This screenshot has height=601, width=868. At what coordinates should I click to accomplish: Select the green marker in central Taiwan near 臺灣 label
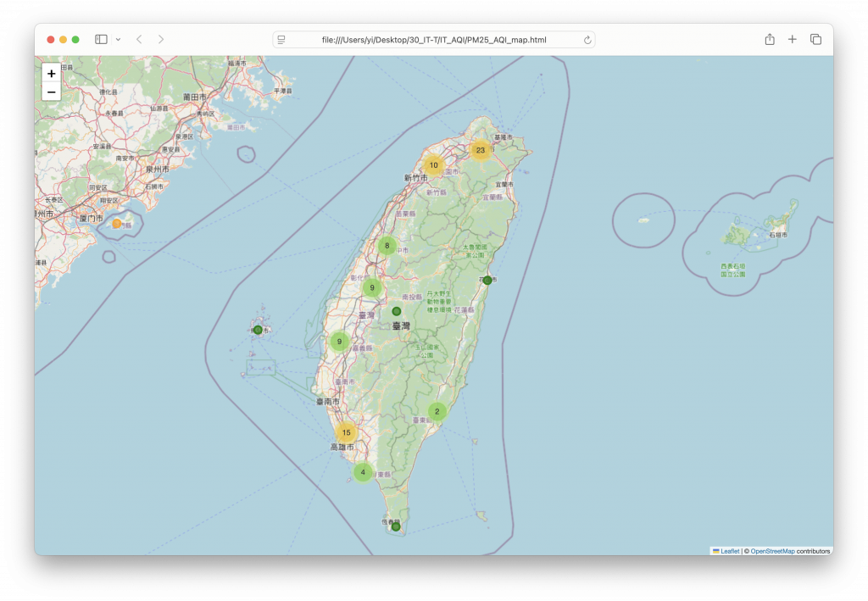coord(397,311)
